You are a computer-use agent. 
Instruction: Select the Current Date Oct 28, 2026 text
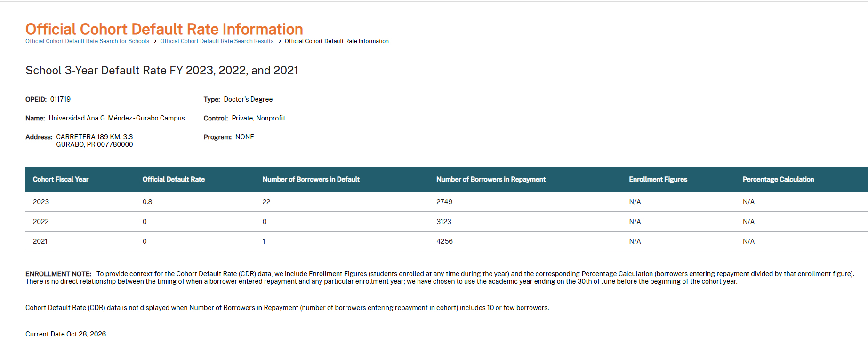(66, 334)
